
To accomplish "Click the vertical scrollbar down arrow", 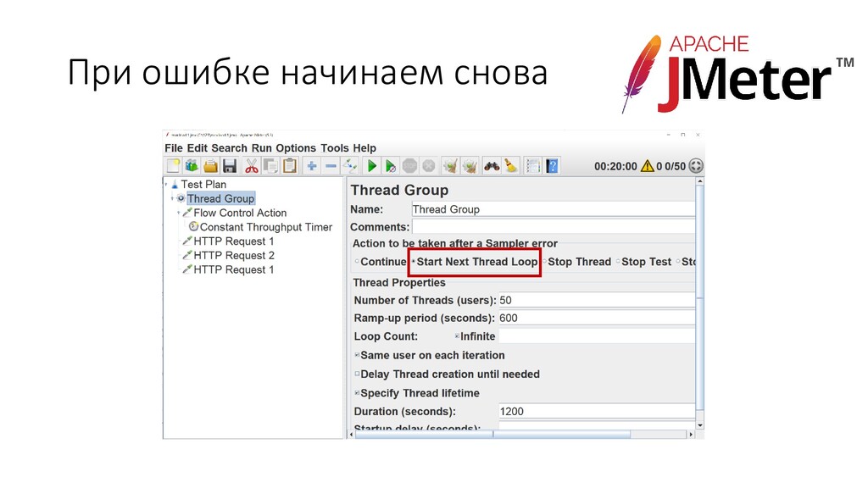I will (x=699, y=425).
